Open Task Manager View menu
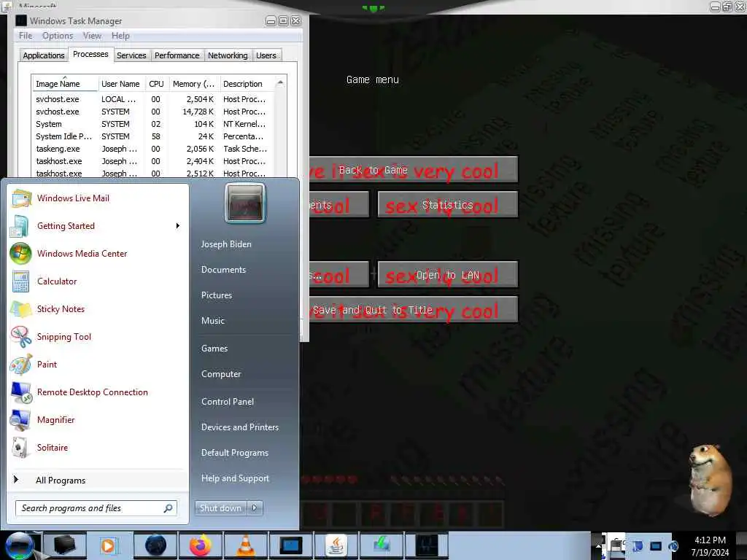 point(92,36)
